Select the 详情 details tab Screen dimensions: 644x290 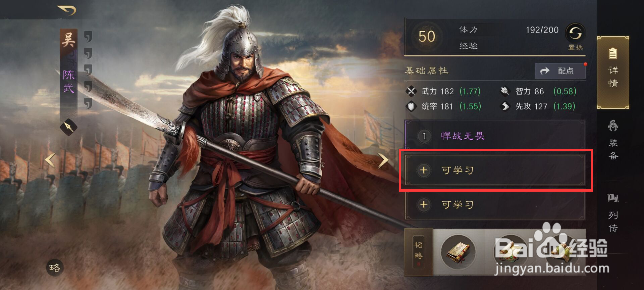click(x=613, y=72)
